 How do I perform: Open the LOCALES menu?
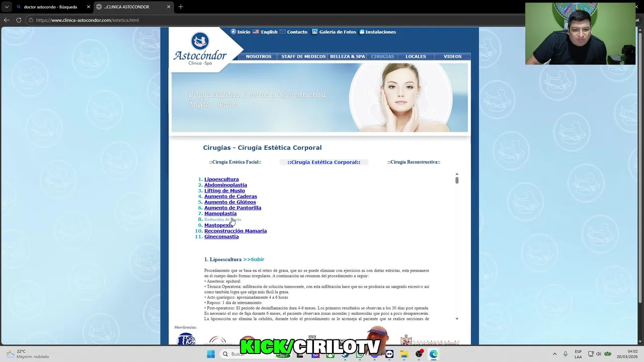coord(416,56)
